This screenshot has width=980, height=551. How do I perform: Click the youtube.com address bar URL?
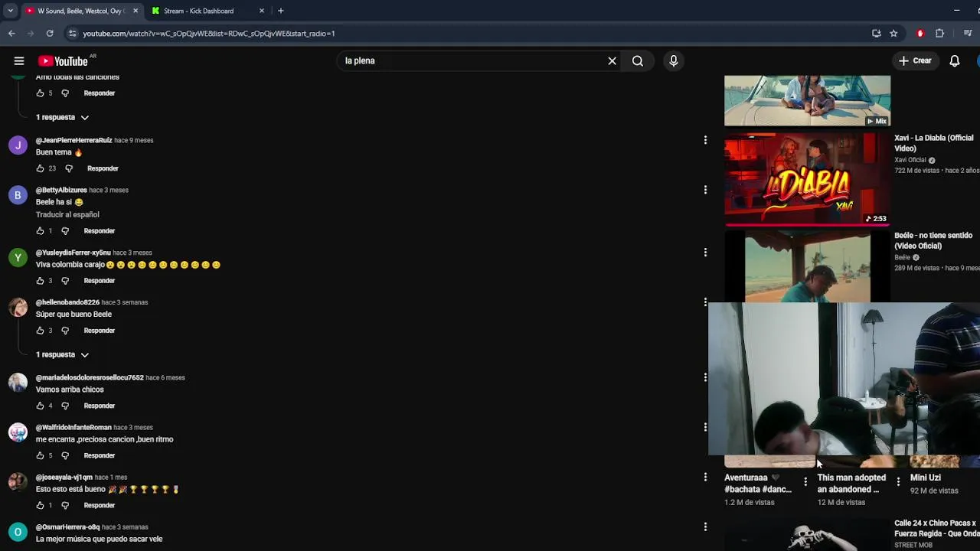coord(208,34)
